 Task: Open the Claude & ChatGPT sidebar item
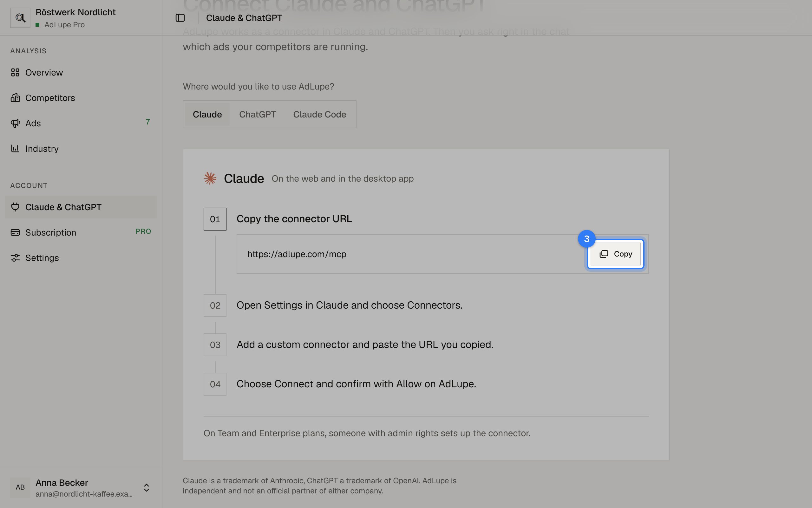tap(81, 207)
